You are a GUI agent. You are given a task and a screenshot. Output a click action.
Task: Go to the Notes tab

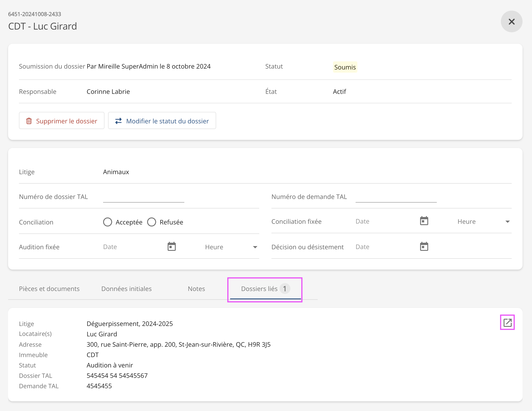196,289
